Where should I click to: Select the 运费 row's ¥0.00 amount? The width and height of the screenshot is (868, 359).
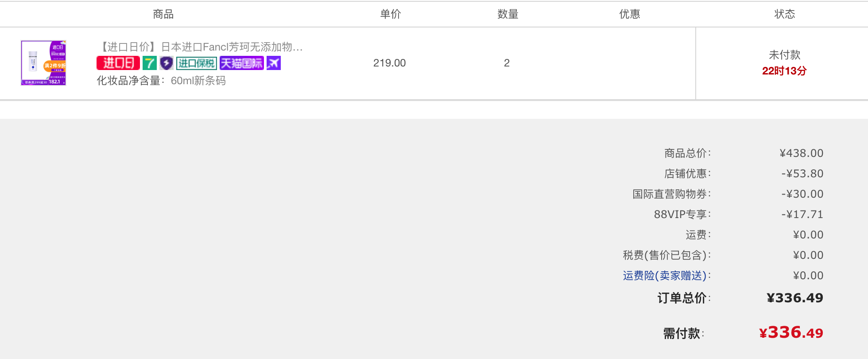point(808,235)
